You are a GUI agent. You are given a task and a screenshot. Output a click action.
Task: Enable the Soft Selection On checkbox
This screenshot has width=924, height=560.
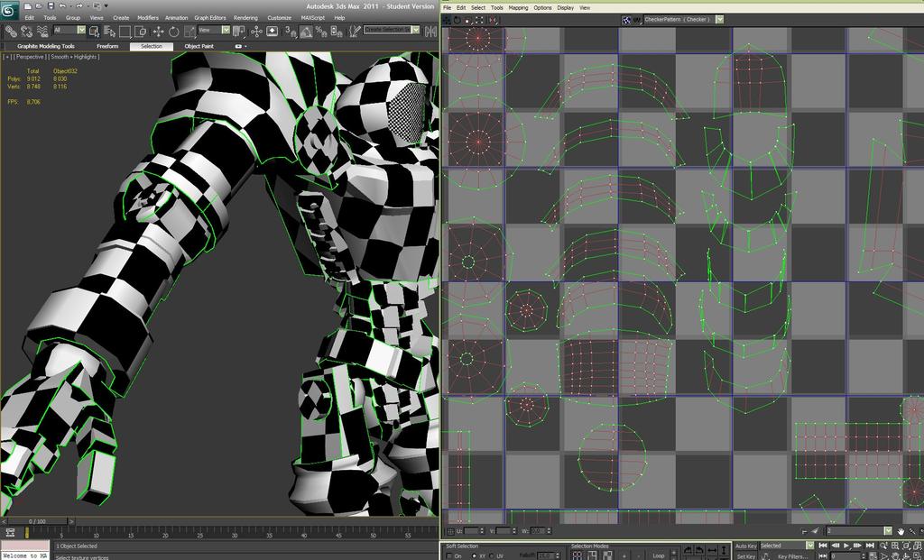tap(449, 555)
